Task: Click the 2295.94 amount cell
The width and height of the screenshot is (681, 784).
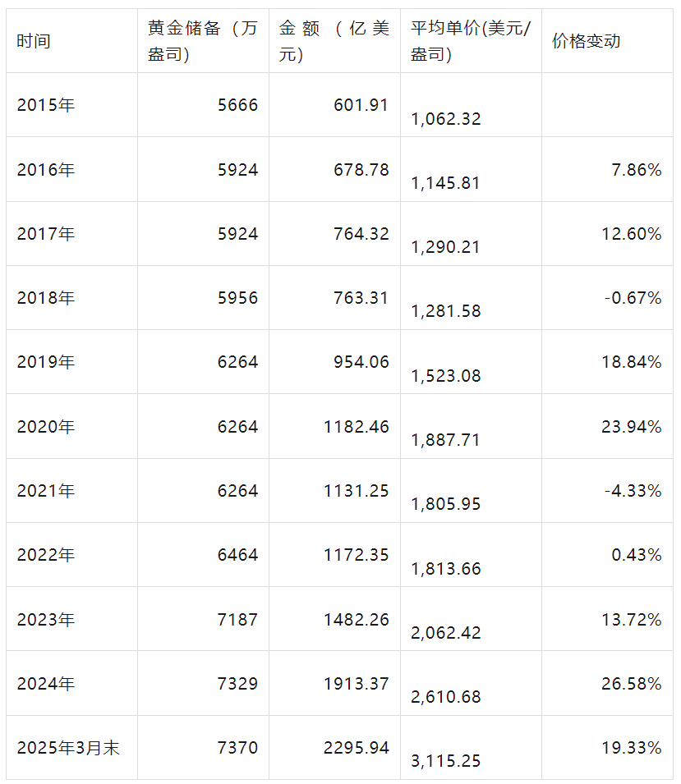Action: 334,748
